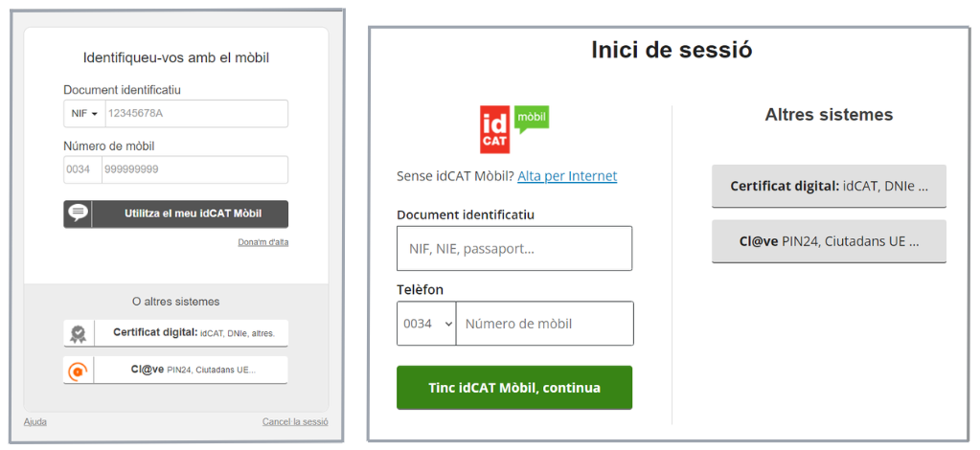Focus the 999999999 mobile number field
Image resolution: width=980 pixels, height=450 pixels.
(x=194, y=169)
